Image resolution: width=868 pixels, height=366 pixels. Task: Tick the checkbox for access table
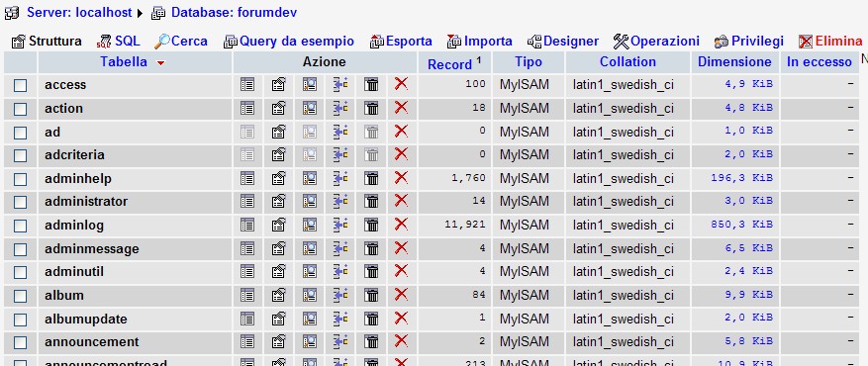pos(21,86)
